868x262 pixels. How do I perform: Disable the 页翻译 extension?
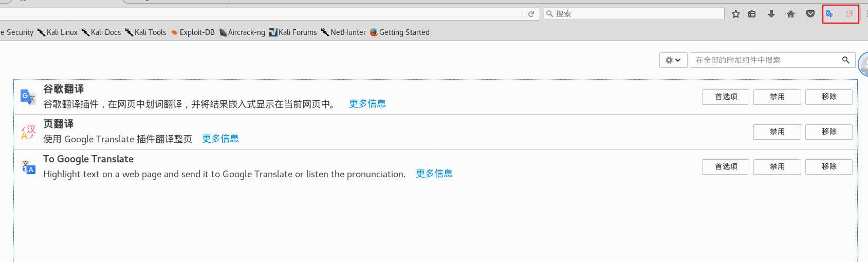[777, 132]
